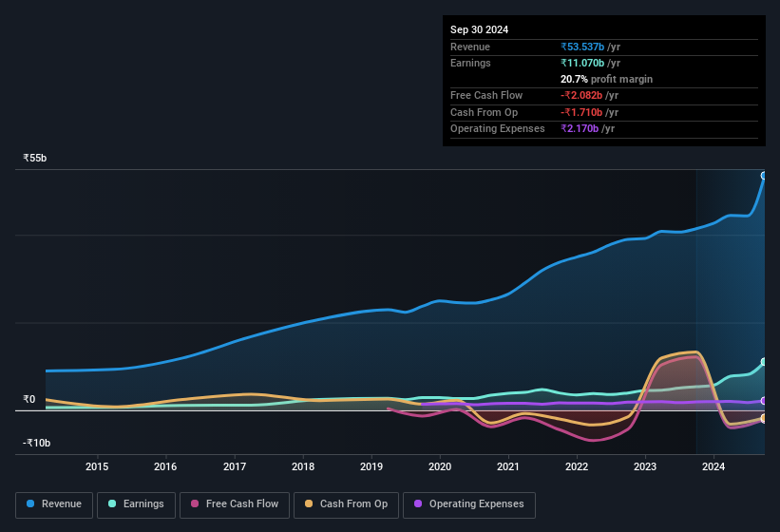The image size is (780, 532).
Task: Click the Operating Expenses tooltip label
Action: (x=498, y=129)
